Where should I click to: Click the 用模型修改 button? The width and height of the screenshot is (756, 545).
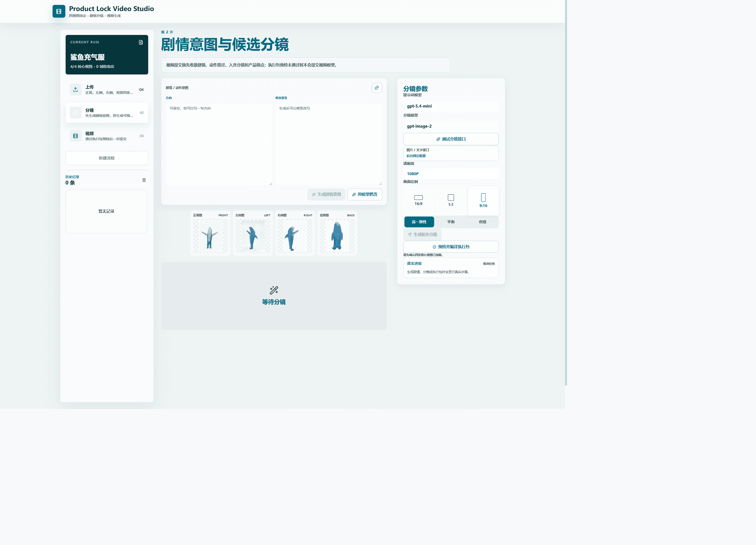[x=365, y=194]
